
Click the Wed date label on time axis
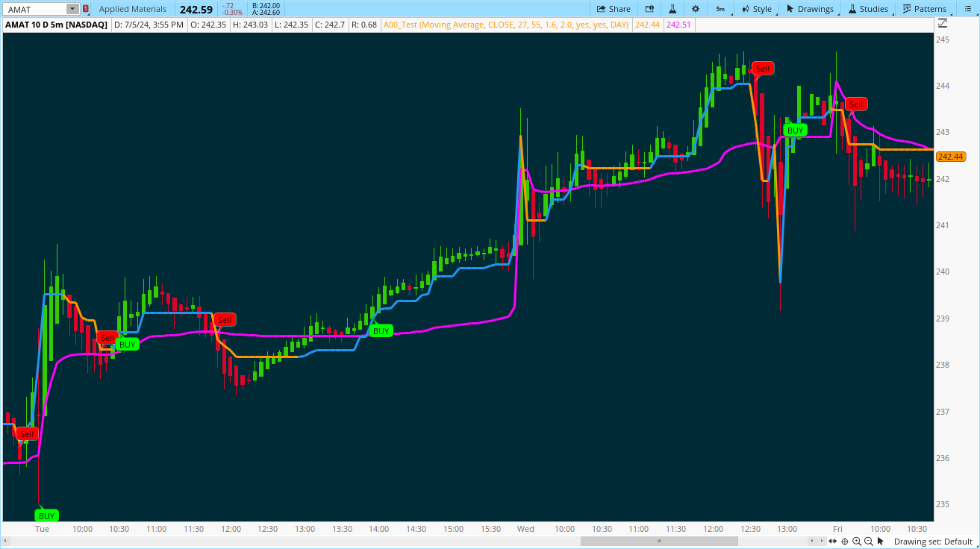[525, 529]
